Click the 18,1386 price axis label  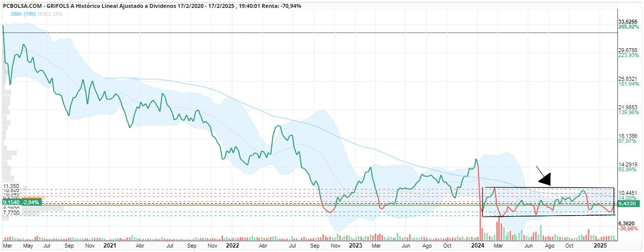[x=628, y=136]
